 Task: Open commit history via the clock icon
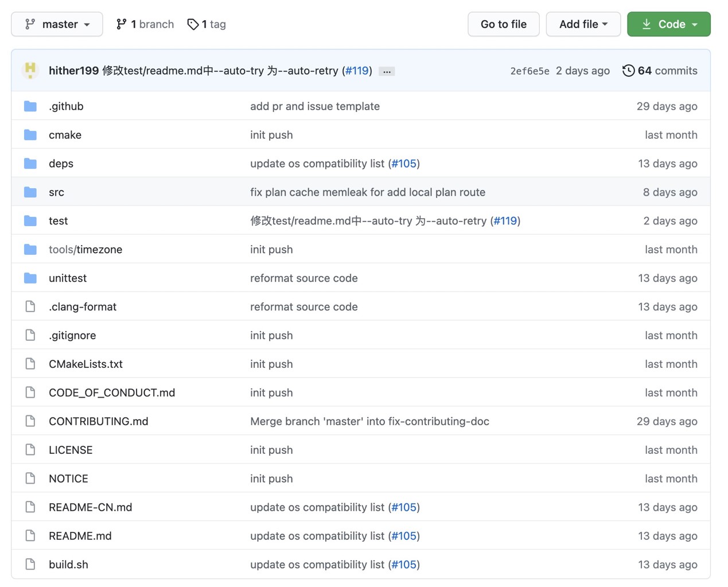point(629,71)
